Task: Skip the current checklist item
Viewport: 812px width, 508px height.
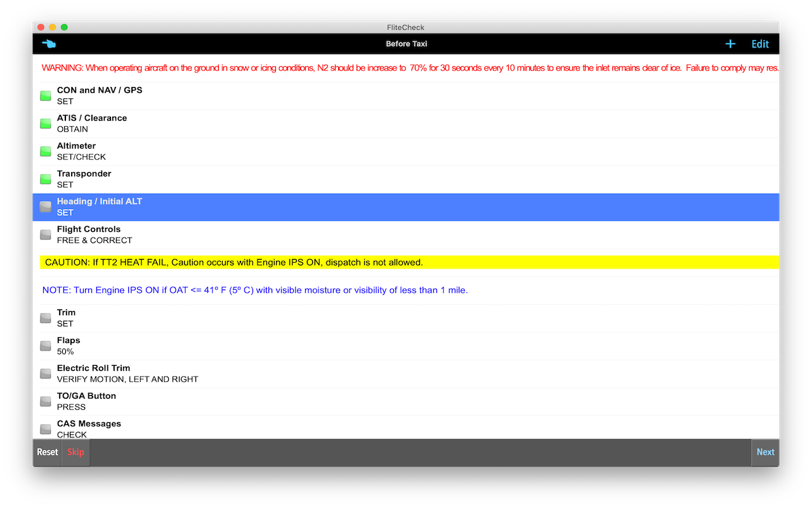Action: [x=75, y=452]
